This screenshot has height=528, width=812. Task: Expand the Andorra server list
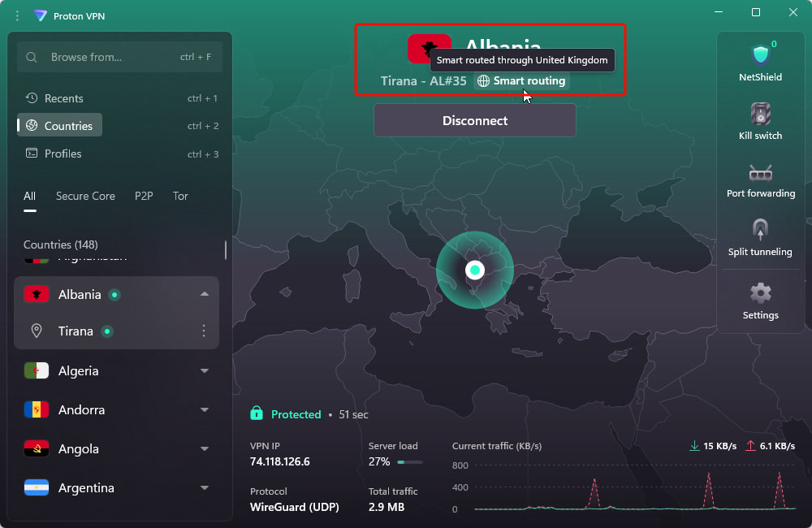pos(205,410)
